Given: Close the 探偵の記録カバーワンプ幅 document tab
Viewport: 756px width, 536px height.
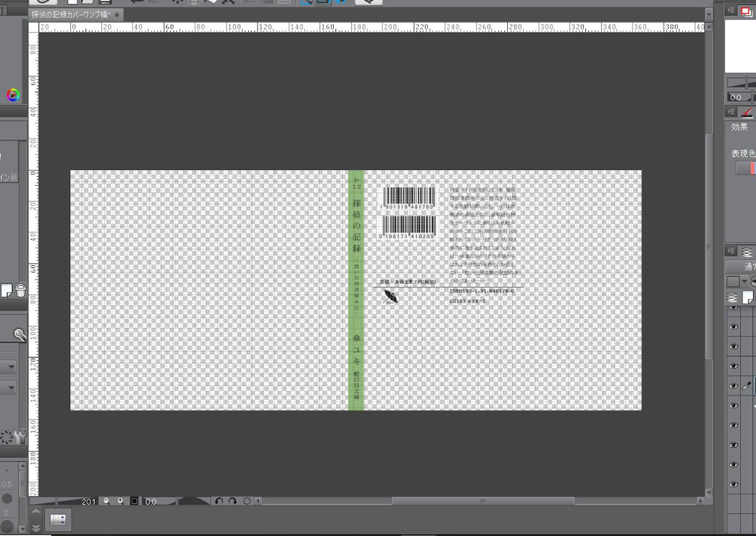Looking at the screenshot, I should click(x=118, y=14).
